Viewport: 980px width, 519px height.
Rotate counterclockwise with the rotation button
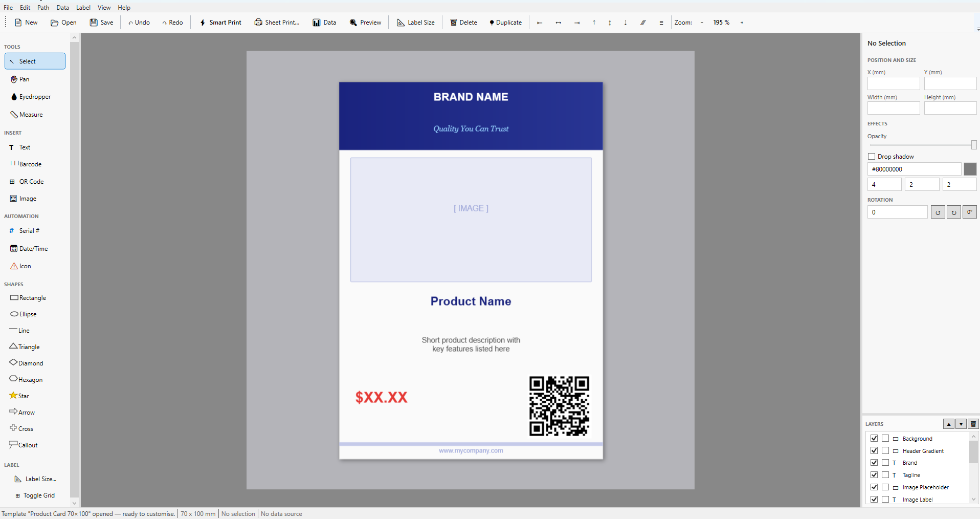[938, 212]
